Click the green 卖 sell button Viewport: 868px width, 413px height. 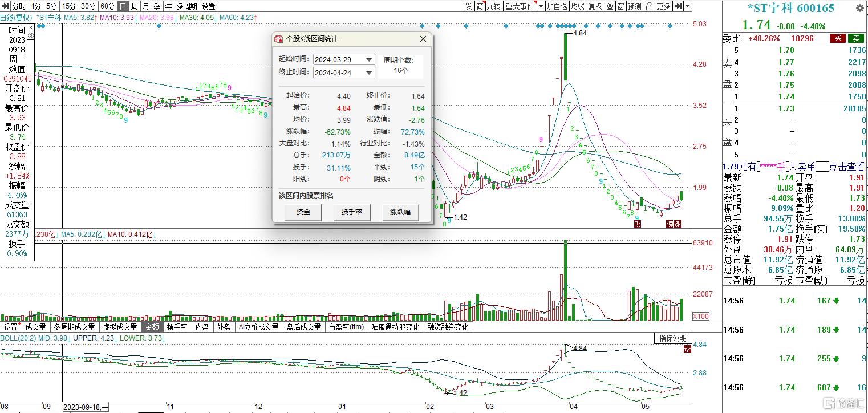click(857, 38)
